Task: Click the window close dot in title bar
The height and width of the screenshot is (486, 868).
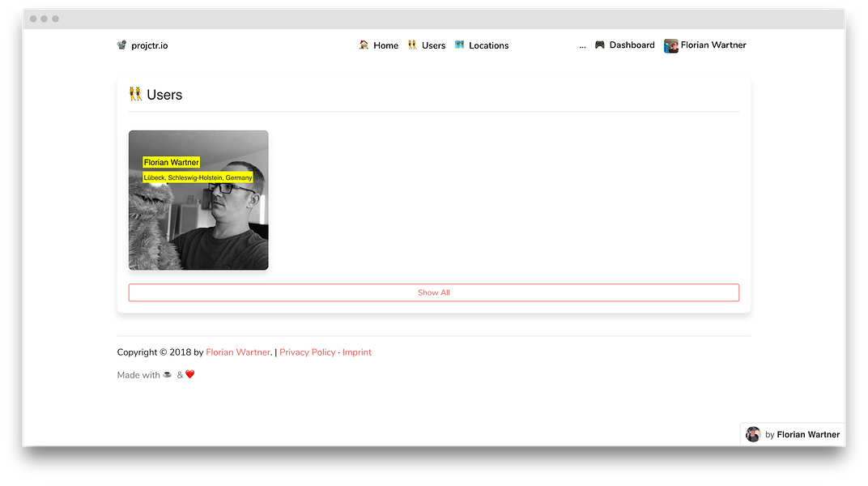Action: pos(33,19)
